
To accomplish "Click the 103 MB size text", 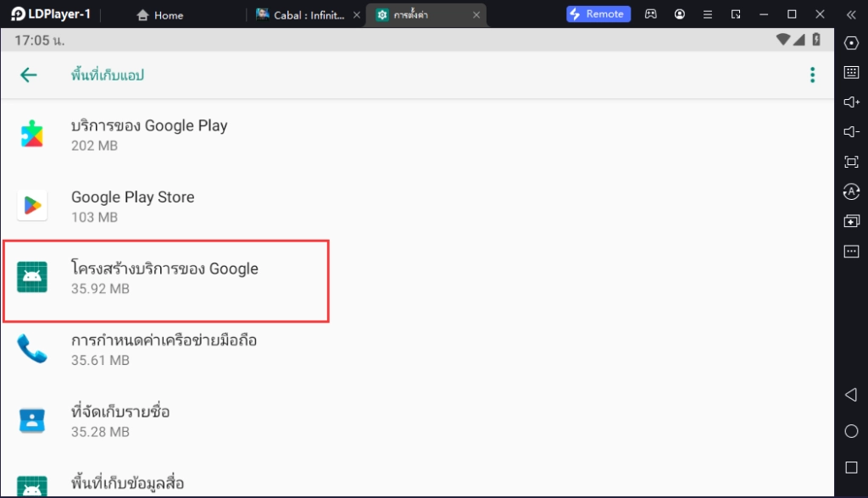I will tap(94, 217).
